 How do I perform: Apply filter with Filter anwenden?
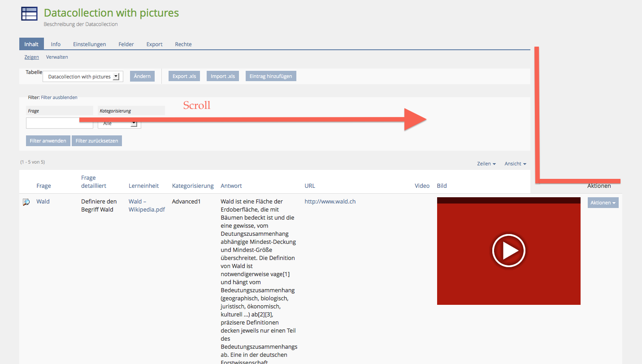click(48, 141)
